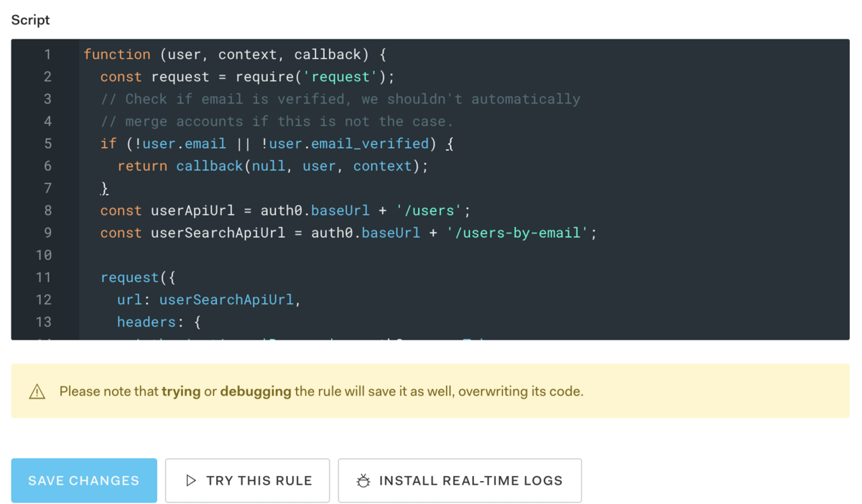
Task: Click line number 13 in the editor gutter
Action: [44, 322]
